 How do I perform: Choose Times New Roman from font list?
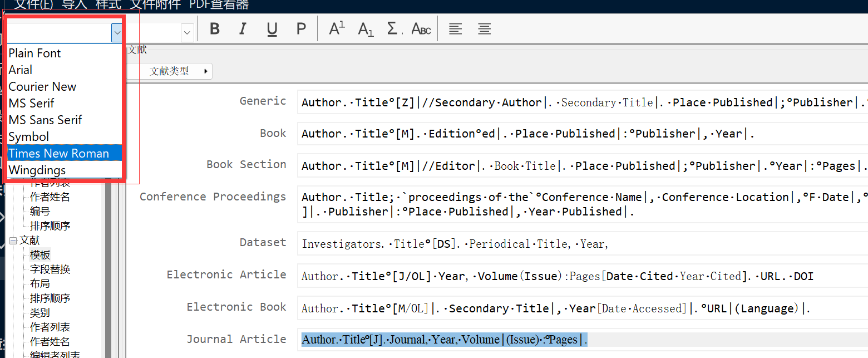65,153
